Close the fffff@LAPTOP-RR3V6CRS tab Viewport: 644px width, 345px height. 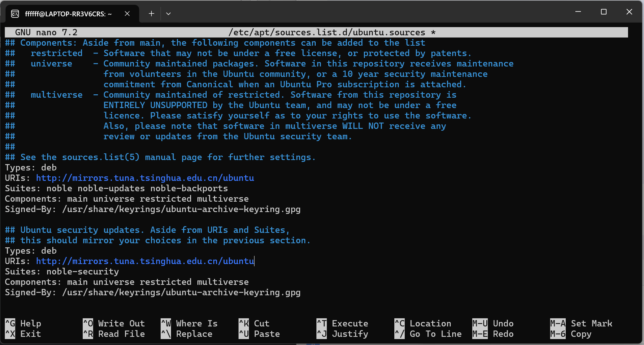tap(127, 14)
